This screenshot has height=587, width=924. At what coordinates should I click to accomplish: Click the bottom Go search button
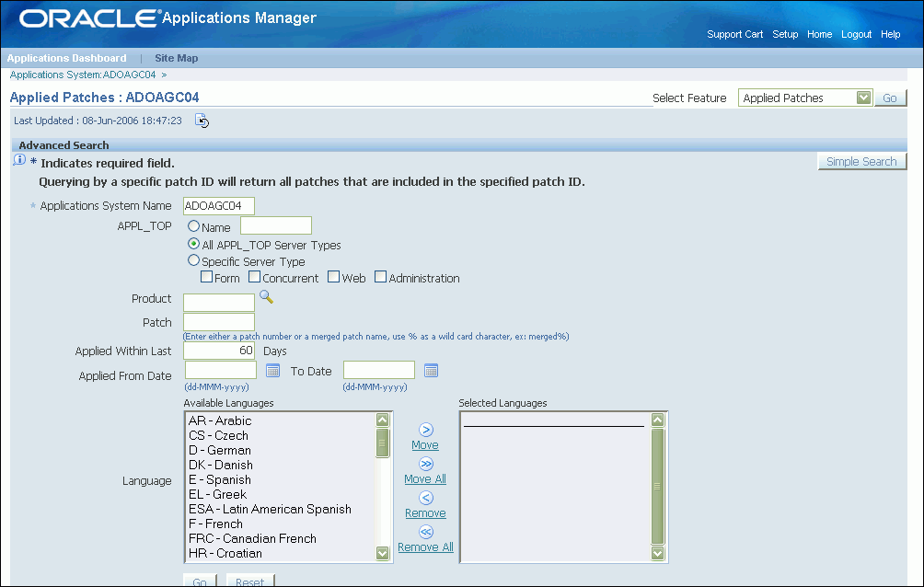coord(200,581)
